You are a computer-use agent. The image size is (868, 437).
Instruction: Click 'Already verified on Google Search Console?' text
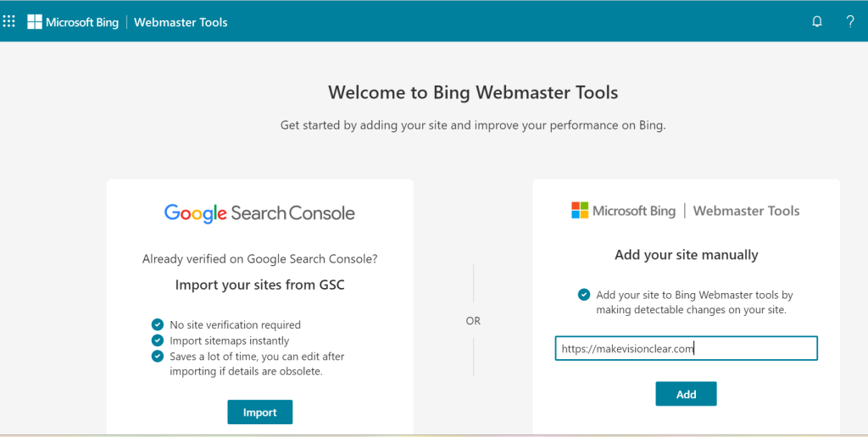click(x=259, y=259)
